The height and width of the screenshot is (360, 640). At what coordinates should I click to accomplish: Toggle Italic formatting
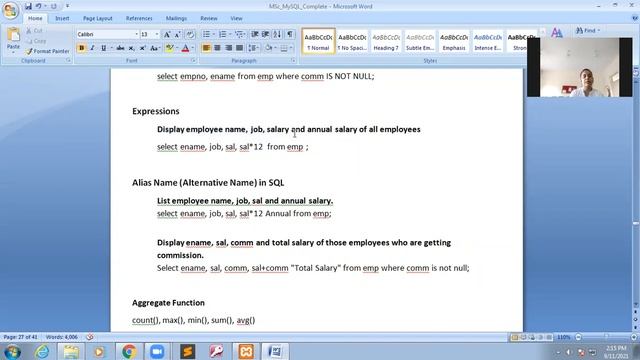click(x=92, y=48)
